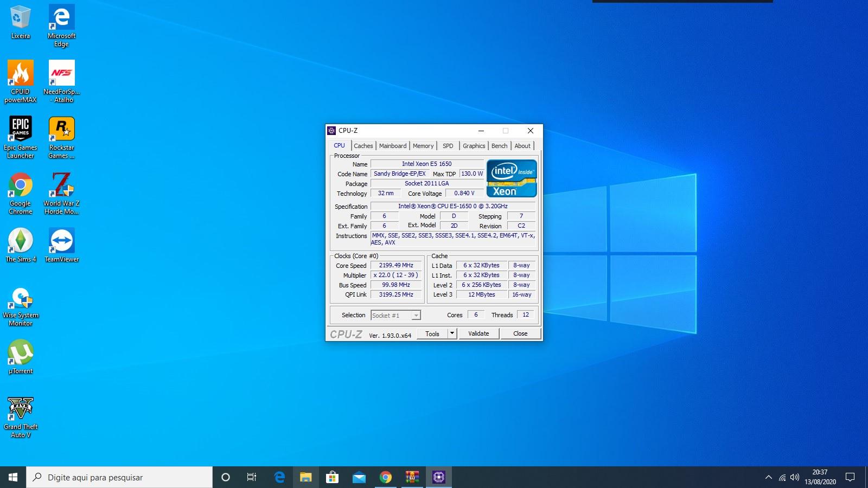This screenshot has height=488, width=868.
Task: Open the network status tray icon
Action: point(782,477)
